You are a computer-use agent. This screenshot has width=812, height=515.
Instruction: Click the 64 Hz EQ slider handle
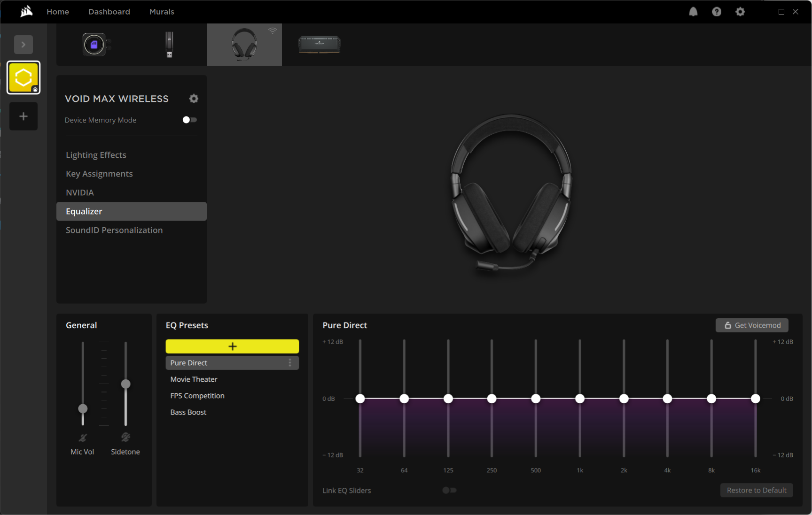(x=404, y=399)
